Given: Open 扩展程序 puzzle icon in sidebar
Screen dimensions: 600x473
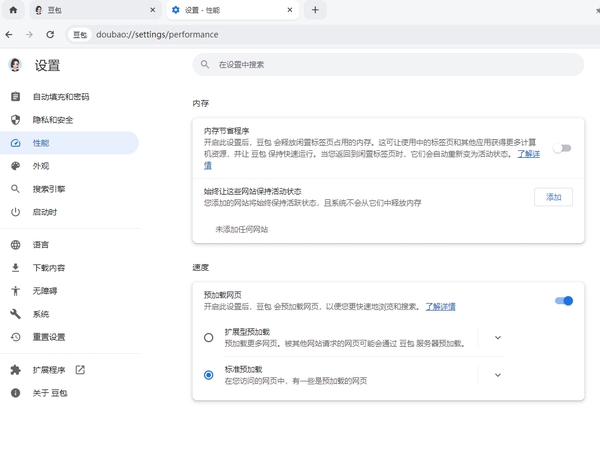Looking at the screenshot, I should (x=15, y=370).
